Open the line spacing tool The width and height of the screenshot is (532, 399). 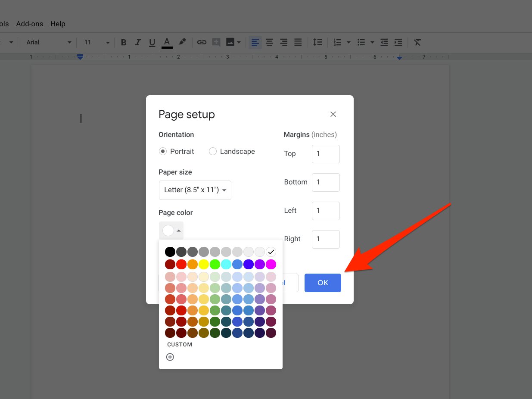(317, 42)
